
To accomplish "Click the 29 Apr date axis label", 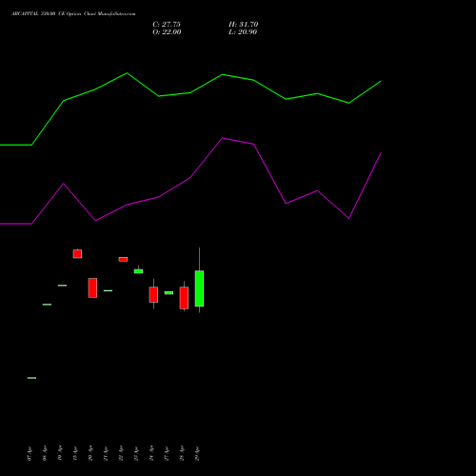I will [197, 454].
